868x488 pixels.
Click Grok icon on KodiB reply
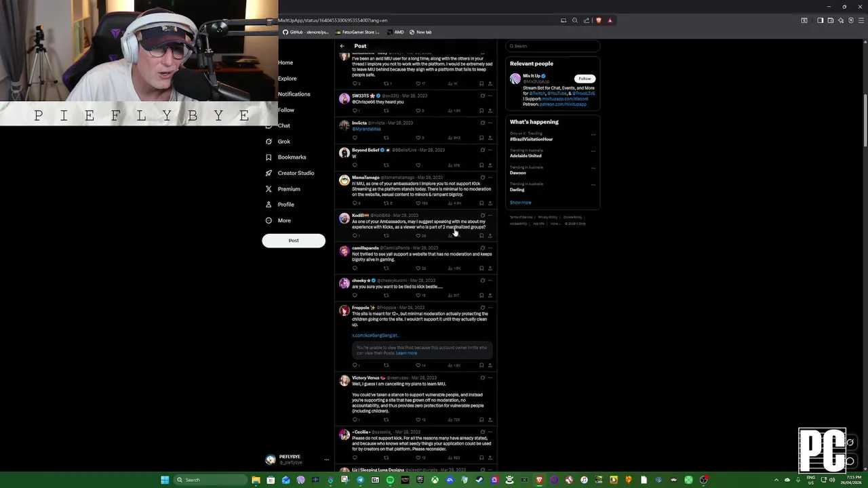coord(482,215)
